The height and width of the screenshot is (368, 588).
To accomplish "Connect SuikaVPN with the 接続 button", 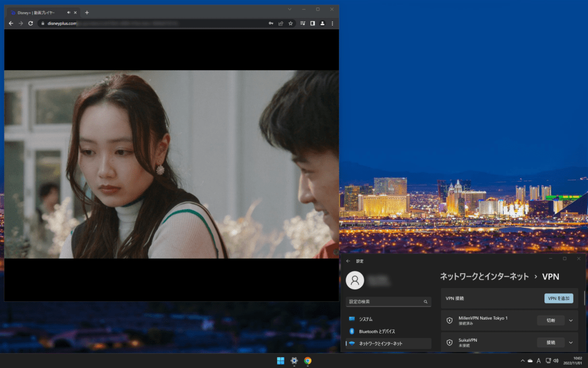I will tap(551, 343).
